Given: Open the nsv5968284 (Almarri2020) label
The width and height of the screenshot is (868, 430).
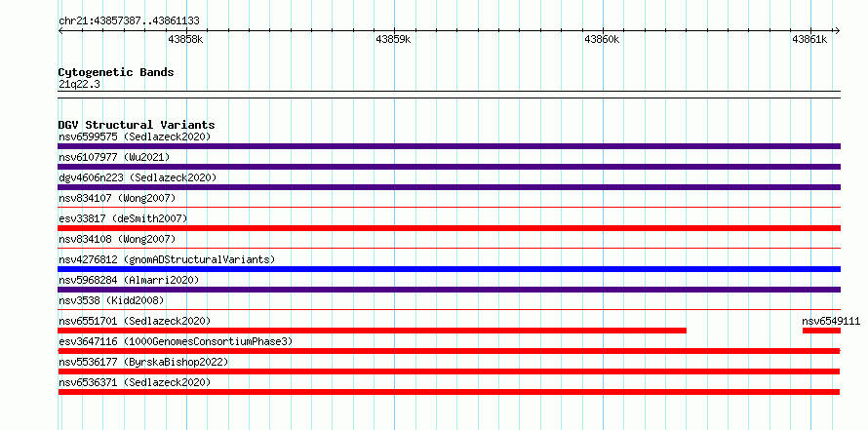Looking at the screenshot, I should pos(129,280).
